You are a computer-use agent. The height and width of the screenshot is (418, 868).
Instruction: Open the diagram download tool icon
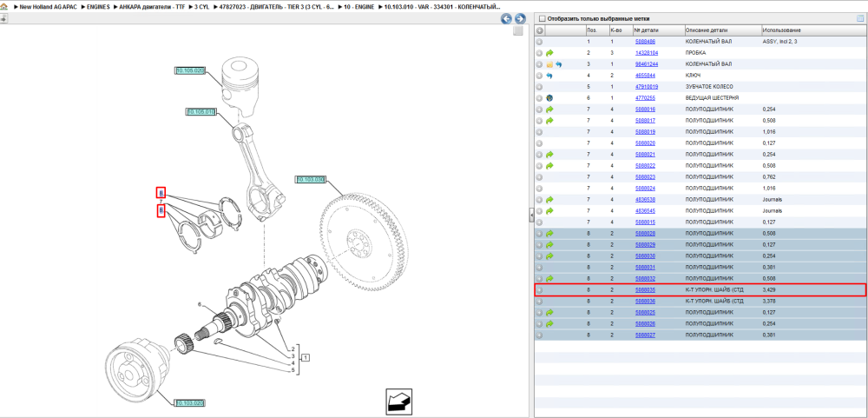tap(3, 19)
